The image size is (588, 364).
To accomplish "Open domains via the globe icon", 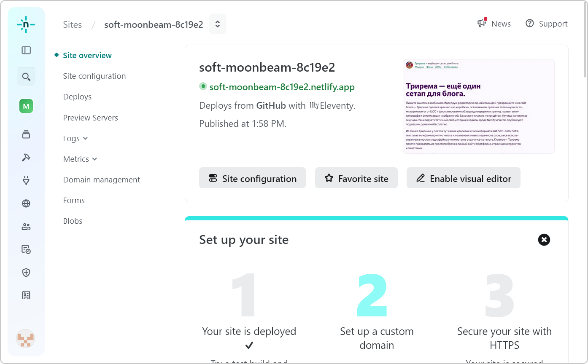I will coord(26,204).
